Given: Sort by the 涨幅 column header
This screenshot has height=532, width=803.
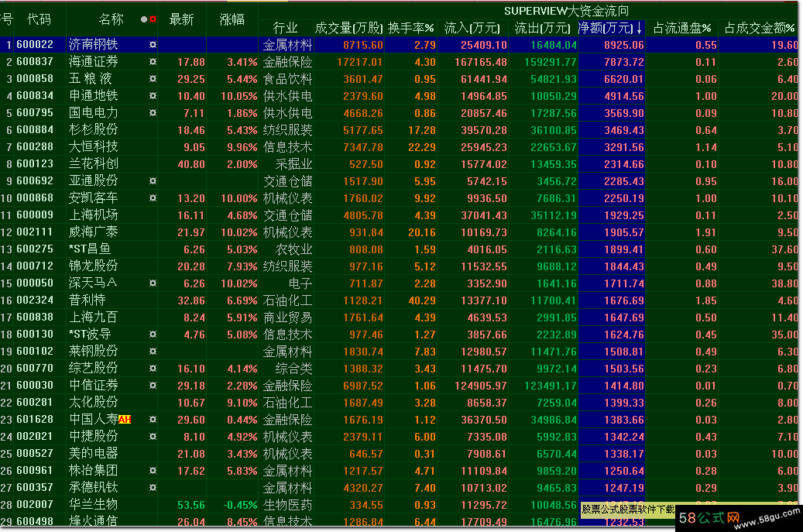Looking at the screenshot, I should point(232,19).
